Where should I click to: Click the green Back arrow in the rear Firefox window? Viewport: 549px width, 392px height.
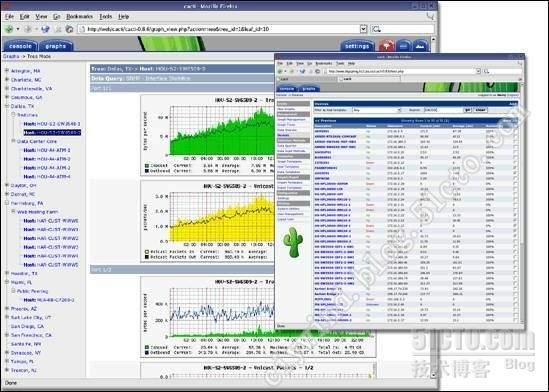[x=9, y=29]
